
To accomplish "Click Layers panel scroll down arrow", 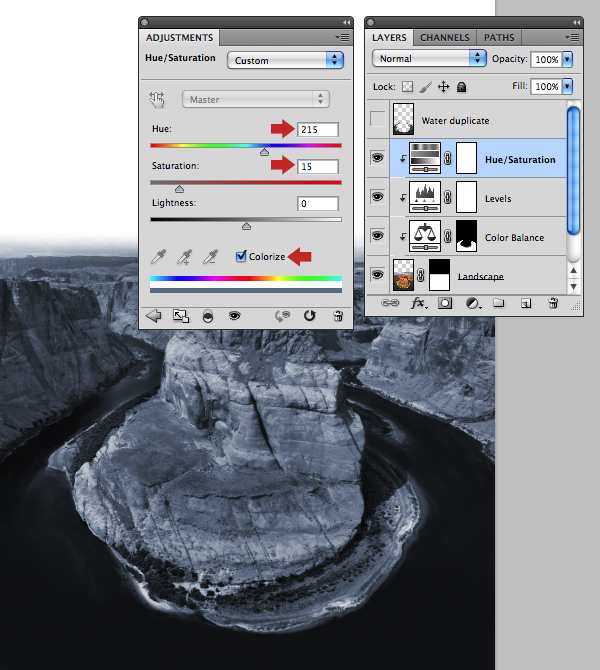I will coord(574,286).
